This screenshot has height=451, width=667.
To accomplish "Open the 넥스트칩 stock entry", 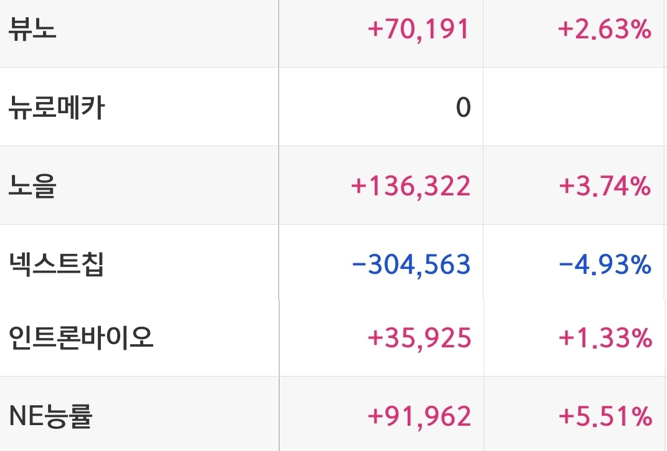I will coord(56,264).
